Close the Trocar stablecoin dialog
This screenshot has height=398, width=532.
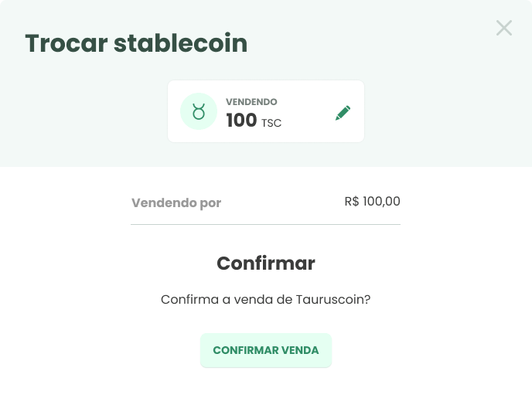[504, 28]
